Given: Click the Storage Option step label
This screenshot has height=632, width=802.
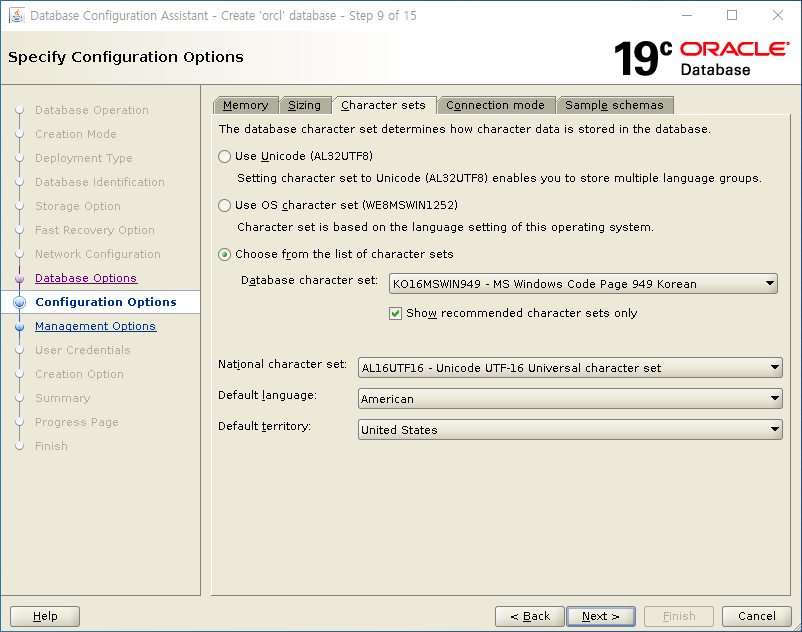Looking at the screenshot, I should coord(78,207).
